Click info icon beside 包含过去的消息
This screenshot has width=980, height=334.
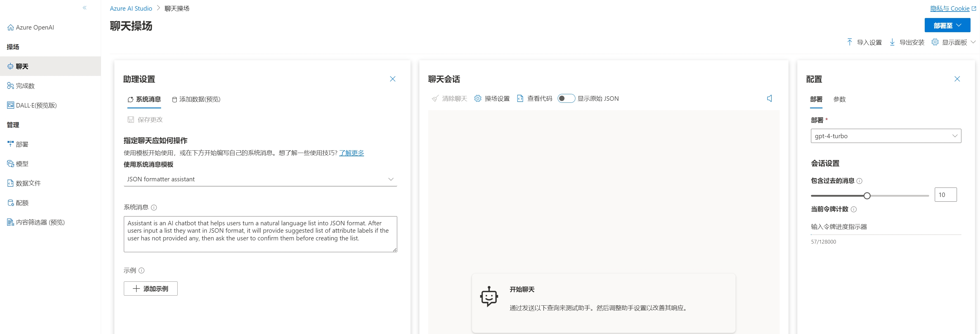pos(859,181)
